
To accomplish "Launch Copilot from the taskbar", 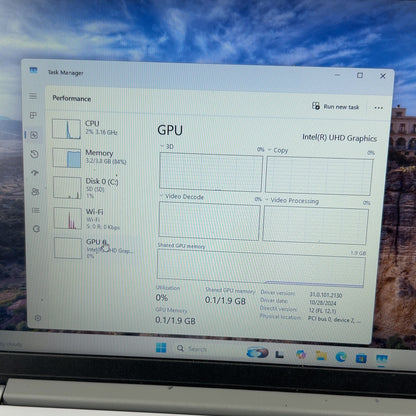I will [x=301, y=355].
